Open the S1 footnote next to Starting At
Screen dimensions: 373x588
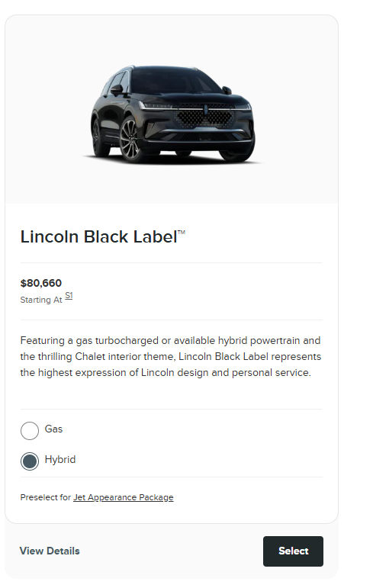point(69,296)
